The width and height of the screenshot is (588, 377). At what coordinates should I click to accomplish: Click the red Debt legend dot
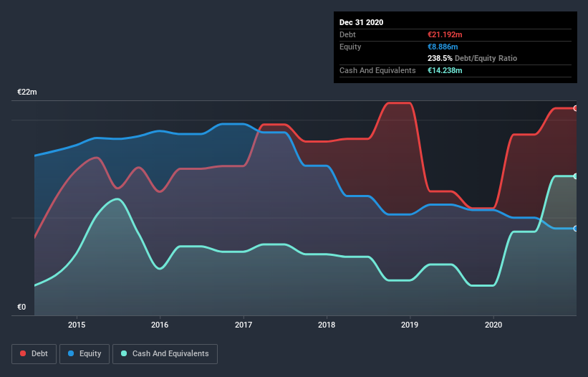point(23,353)
